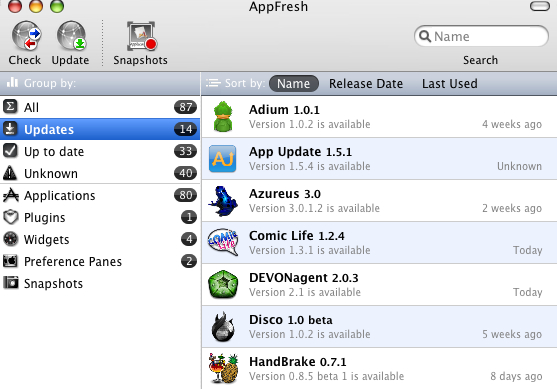
Task: Click the Update button label
Action: click(x=70, y=60)
